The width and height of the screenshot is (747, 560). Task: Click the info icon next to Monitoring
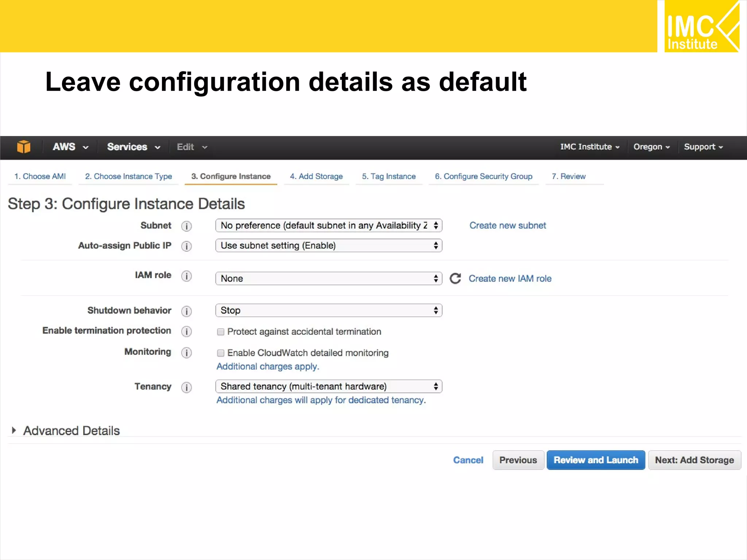point(186,353)
